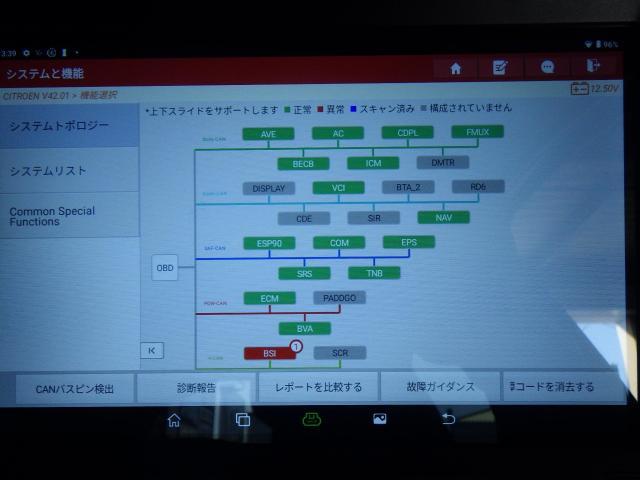Screen dimensions: 640x480
Task: Open Android recent apps button
Action: tap(242, 419)
